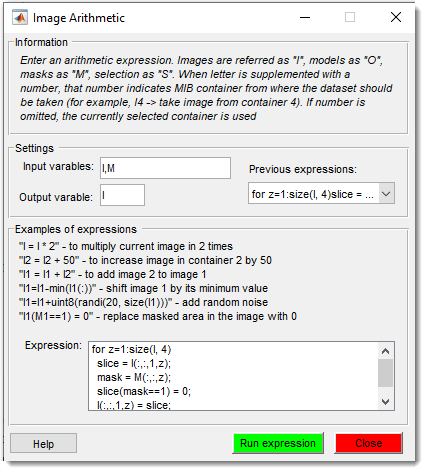Screen dimensions: 427x473
Task: Click the red Close button
Action: (x=368, y=443)
